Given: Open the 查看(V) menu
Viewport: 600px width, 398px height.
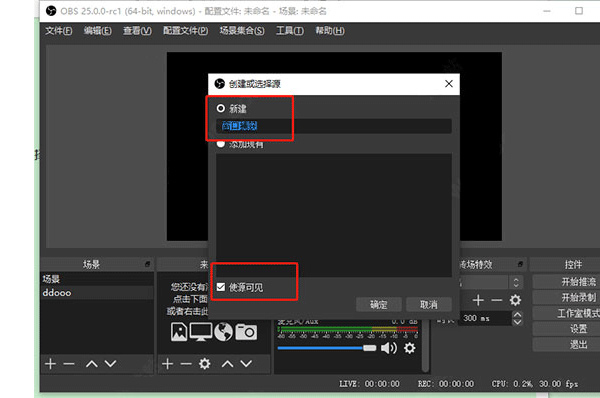Looking at the screenshot, I should (x=137, y=31).
